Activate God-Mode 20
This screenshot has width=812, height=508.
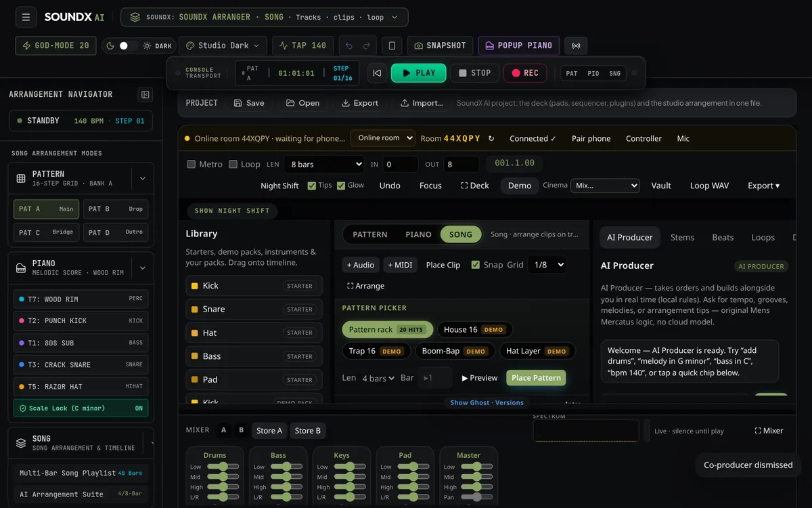click(55, 45)
